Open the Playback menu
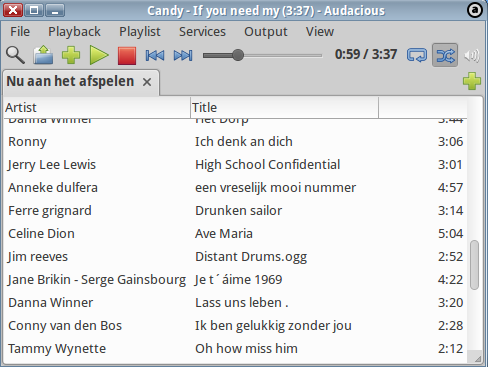The height and width of the screenshot is (367, 488). tap(74, 32)
